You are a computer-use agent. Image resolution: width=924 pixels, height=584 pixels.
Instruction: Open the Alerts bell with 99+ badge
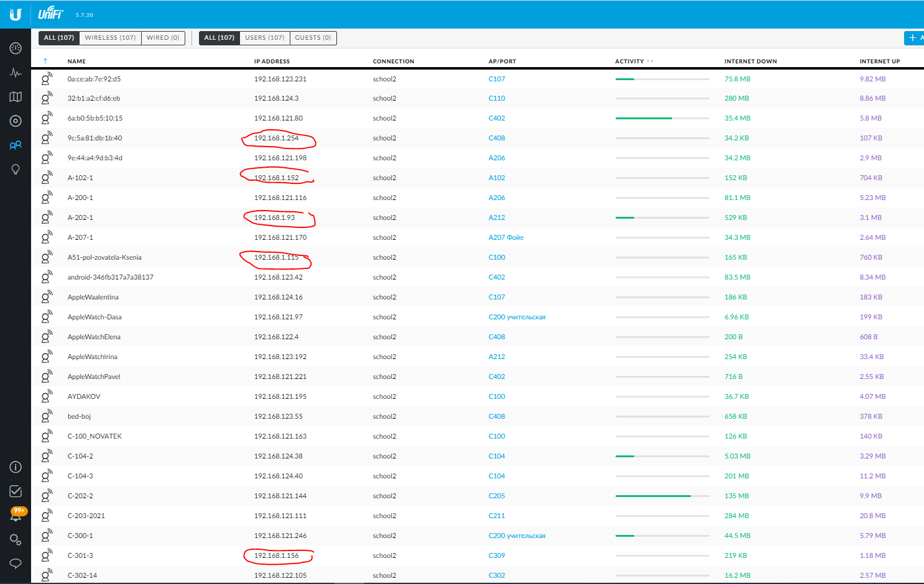point(17,515)
